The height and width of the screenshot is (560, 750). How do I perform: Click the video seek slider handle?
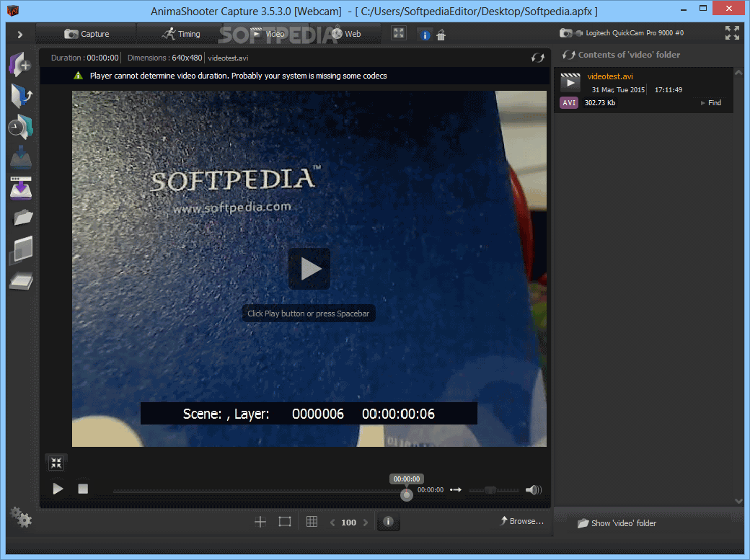[406, 494]
